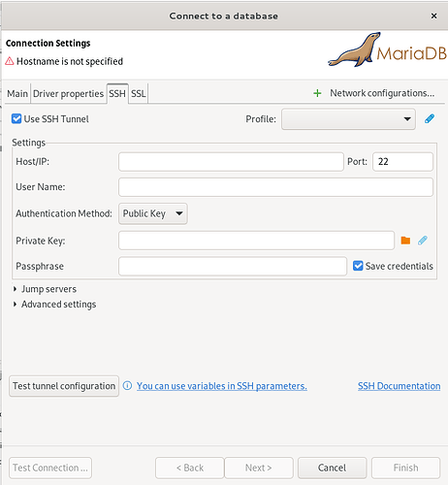448x485 pixels.
Task: Click the pencil icon next to Profile
Action: pos(430,119)
